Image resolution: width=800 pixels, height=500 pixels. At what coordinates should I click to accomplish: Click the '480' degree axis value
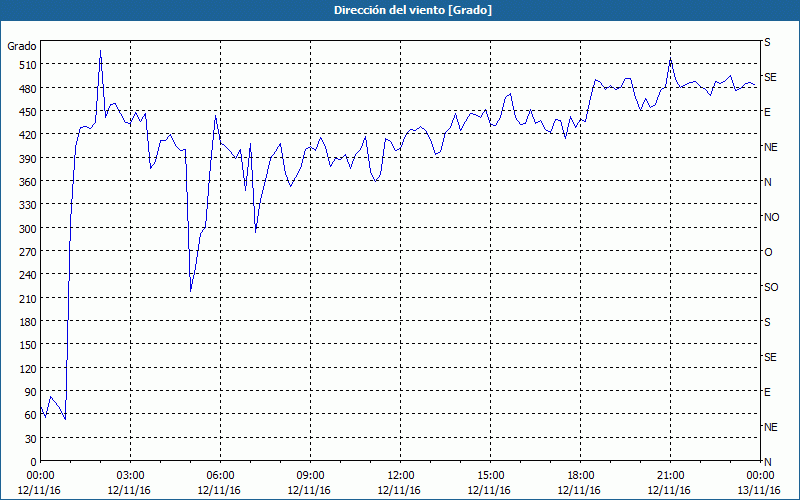coord(28,89)
